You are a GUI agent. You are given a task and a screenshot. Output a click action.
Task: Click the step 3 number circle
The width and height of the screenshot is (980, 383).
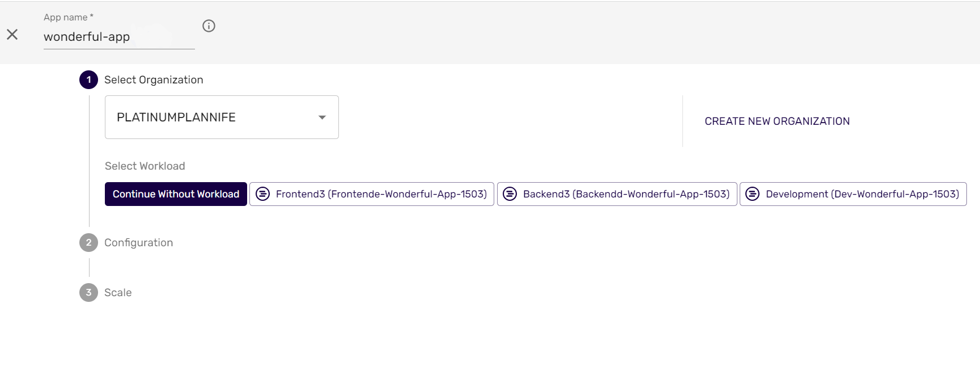88,293
